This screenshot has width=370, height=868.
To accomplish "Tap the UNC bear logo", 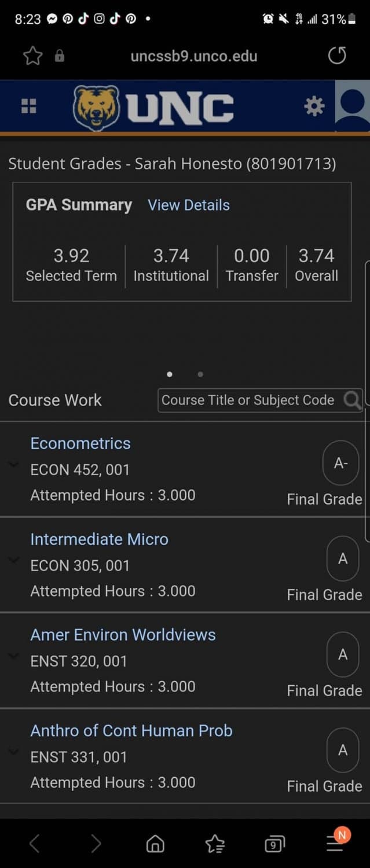I will click(x=96, y=108).
